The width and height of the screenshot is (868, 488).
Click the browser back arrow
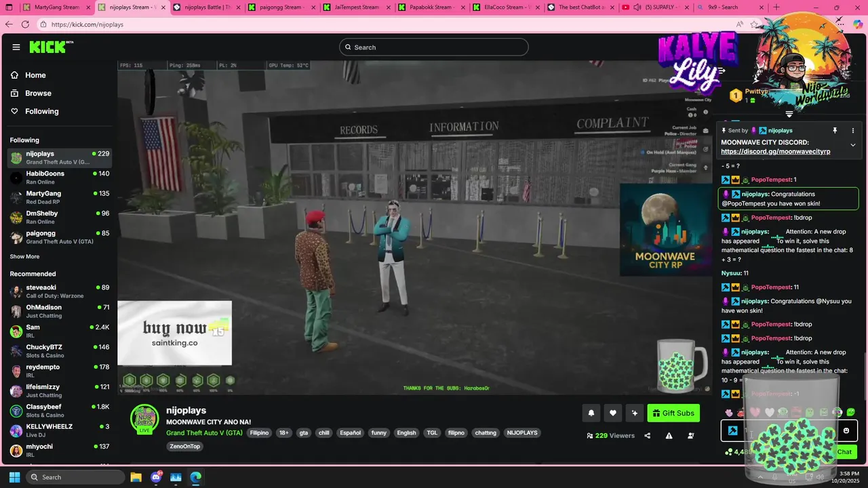tap(9, 24)
